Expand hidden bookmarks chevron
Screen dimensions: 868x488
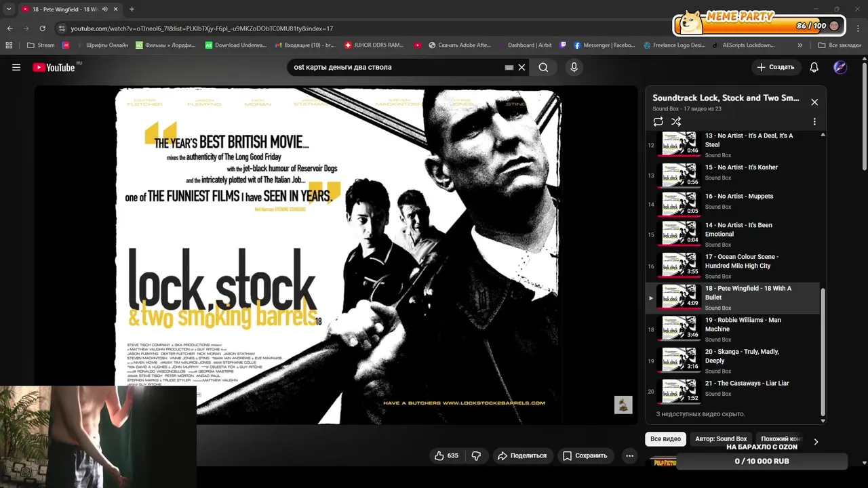click(800, 45)
